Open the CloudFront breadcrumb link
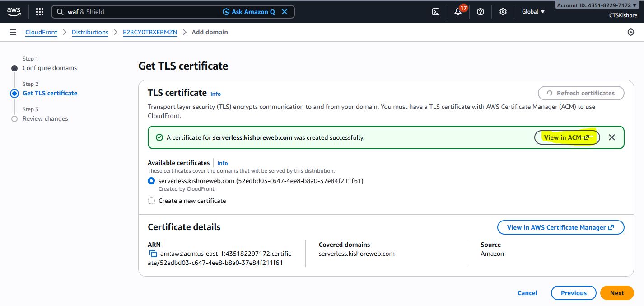This screenshot has width=644, height=306. pos(41,32)
